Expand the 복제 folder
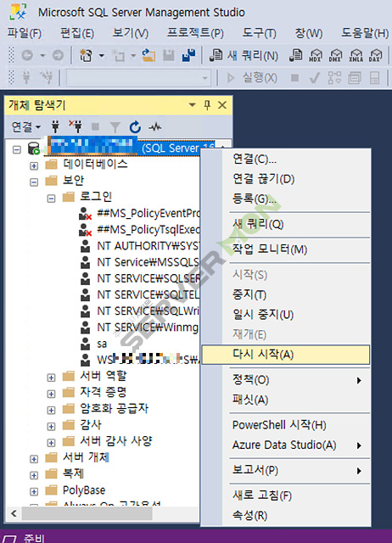The height and width of the screenshot is (543, 392). [x=34, y=475]
